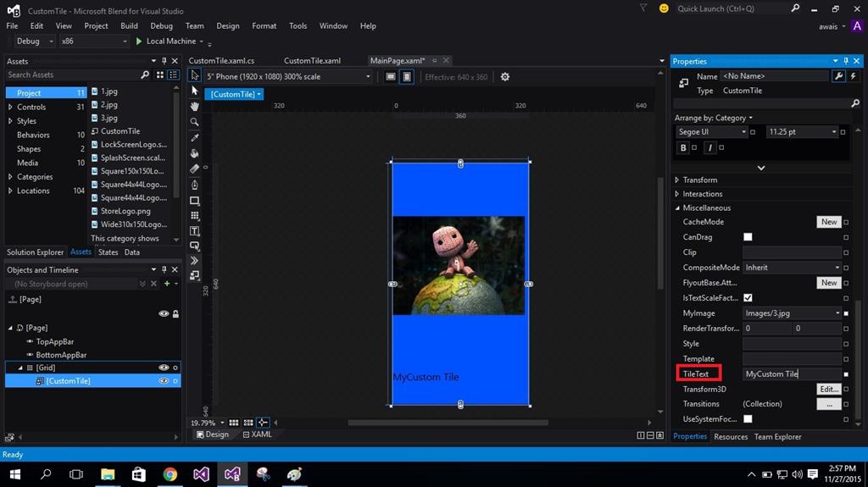
Task: Select the Pen tool
Action: (x=195, y=185)
